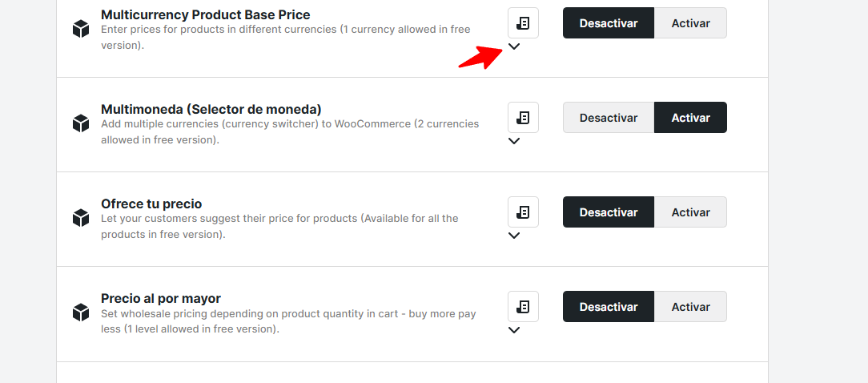Click the cube icon beside Precio al por mayor
The height and width of the screenshot is (383, 868).
[80, 312]
